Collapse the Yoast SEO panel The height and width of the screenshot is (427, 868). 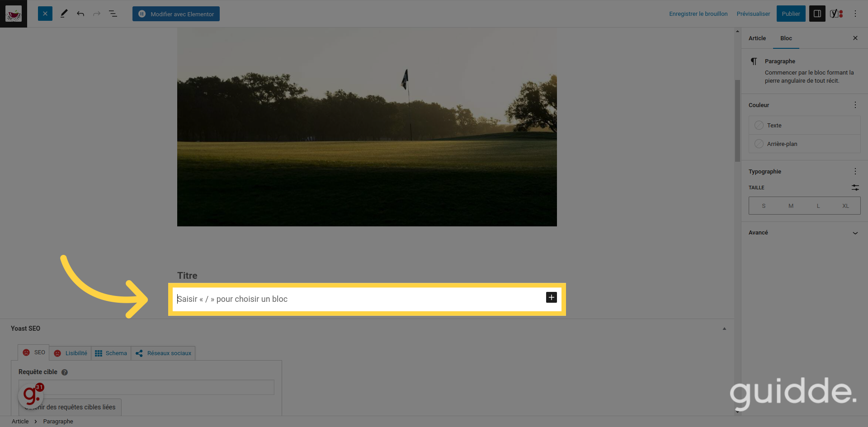[724, 328]
